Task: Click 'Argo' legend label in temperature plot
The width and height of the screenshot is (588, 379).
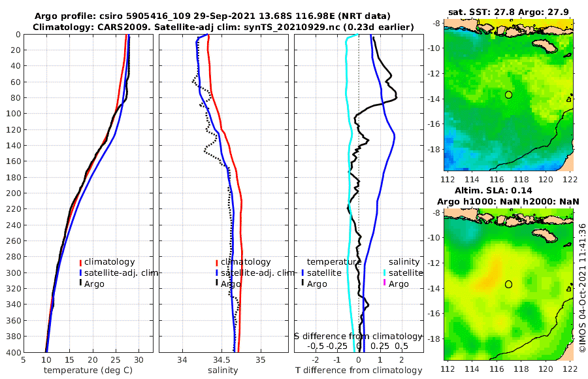Action: coord(94,284)
